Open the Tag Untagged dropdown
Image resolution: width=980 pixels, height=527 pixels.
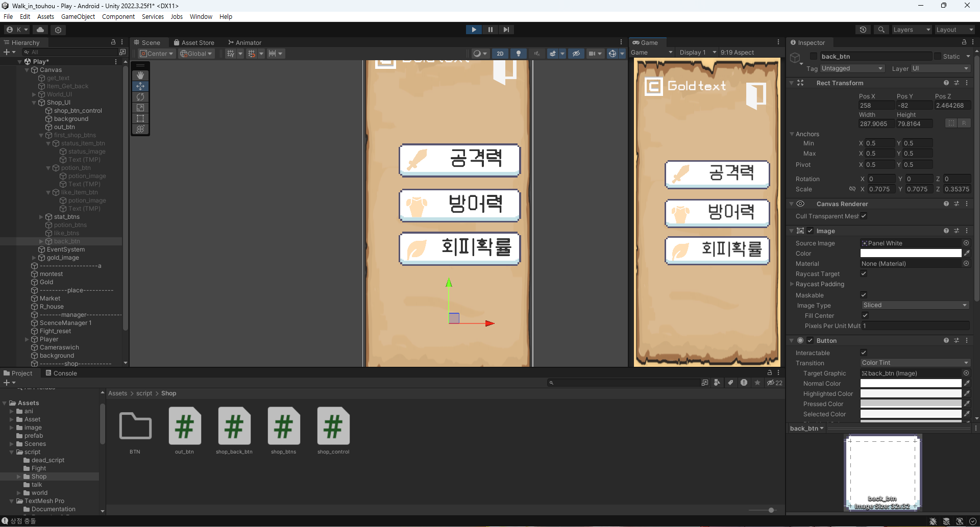(852, 68)
